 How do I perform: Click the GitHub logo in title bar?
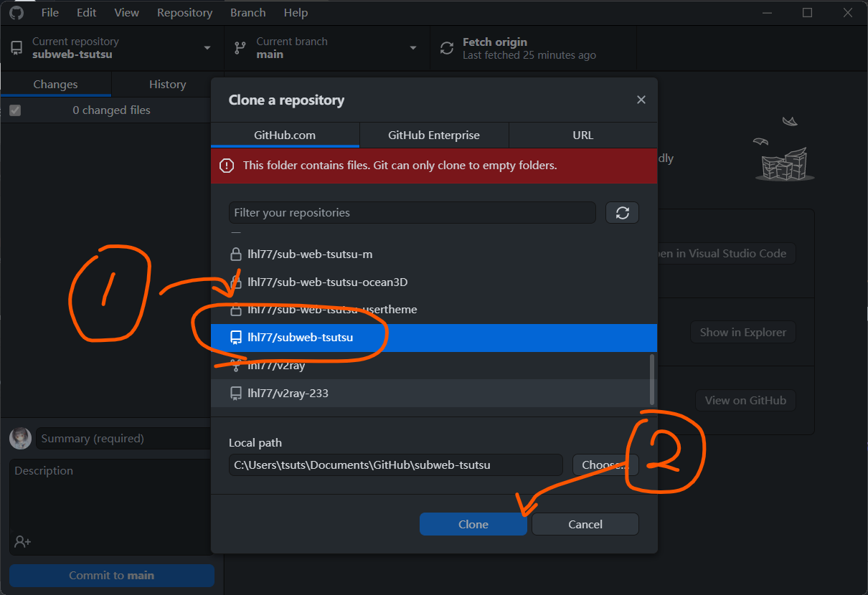click(x=16, y=12)
